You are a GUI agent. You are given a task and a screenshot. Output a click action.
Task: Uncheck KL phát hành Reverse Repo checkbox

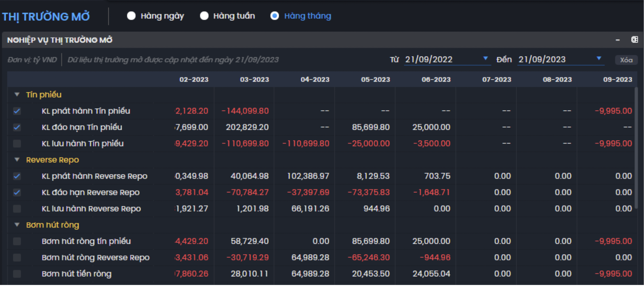tap(17, 176)
